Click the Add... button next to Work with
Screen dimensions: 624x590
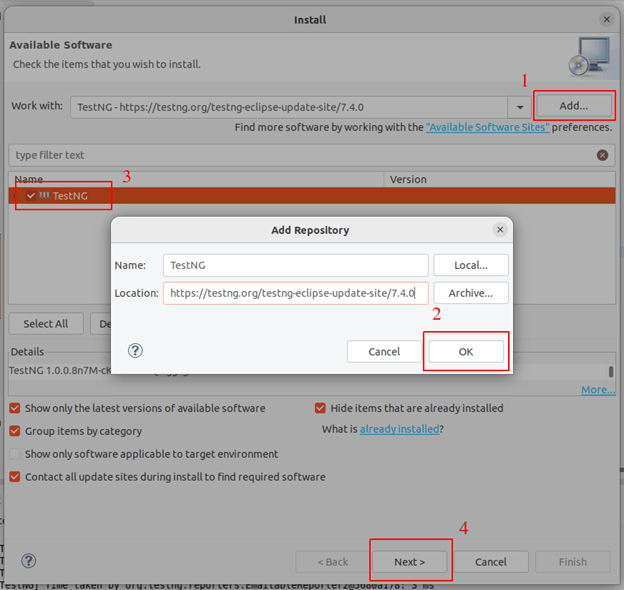point(573,106)
